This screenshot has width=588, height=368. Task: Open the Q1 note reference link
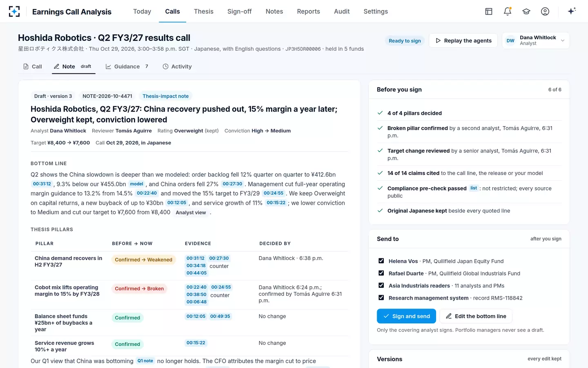pyautogui.click(x=145, y=361)
